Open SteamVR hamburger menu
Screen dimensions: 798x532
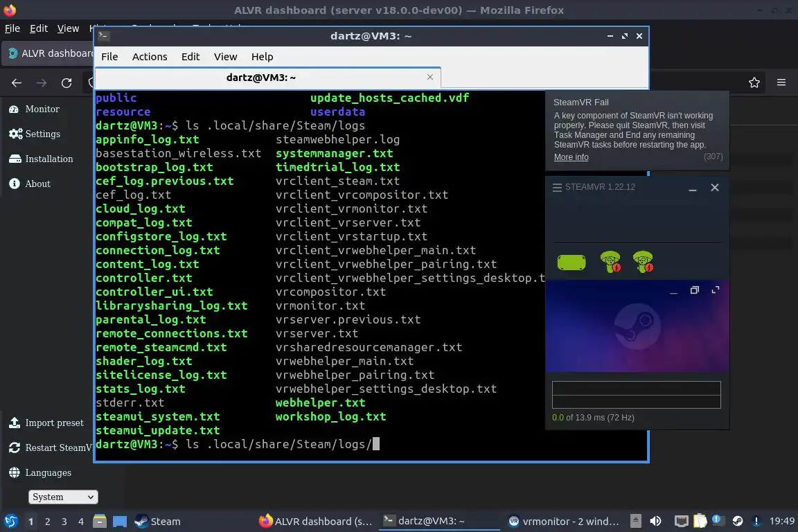point(557,187)
